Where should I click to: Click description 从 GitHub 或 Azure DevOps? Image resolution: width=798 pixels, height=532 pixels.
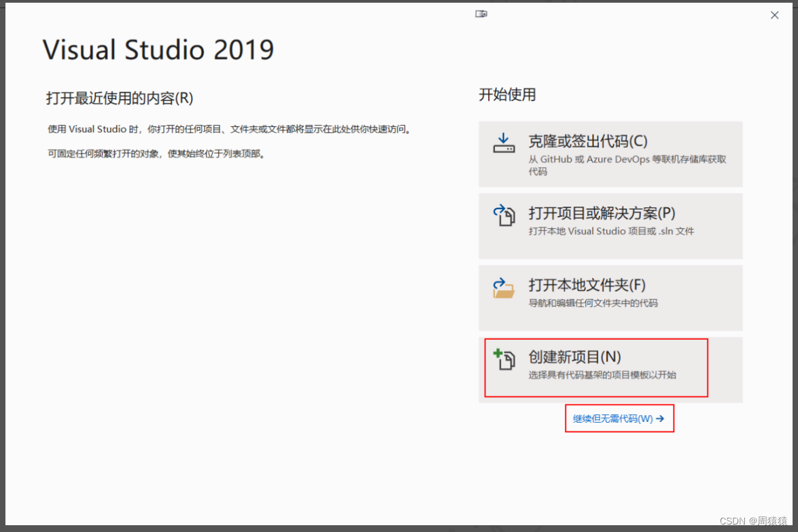tap(627, 165)
